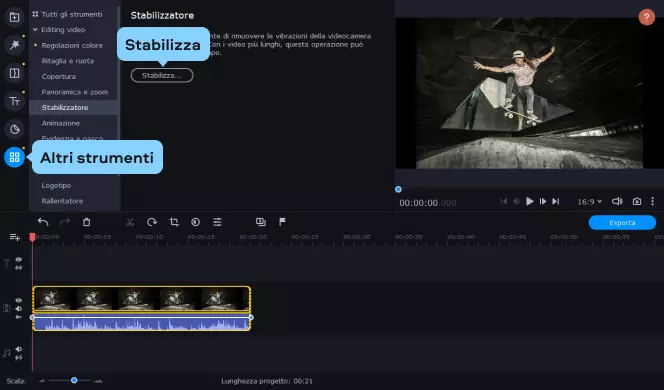
Task: Select the blue audio waveform of the clip
Action: coord(141,324)
